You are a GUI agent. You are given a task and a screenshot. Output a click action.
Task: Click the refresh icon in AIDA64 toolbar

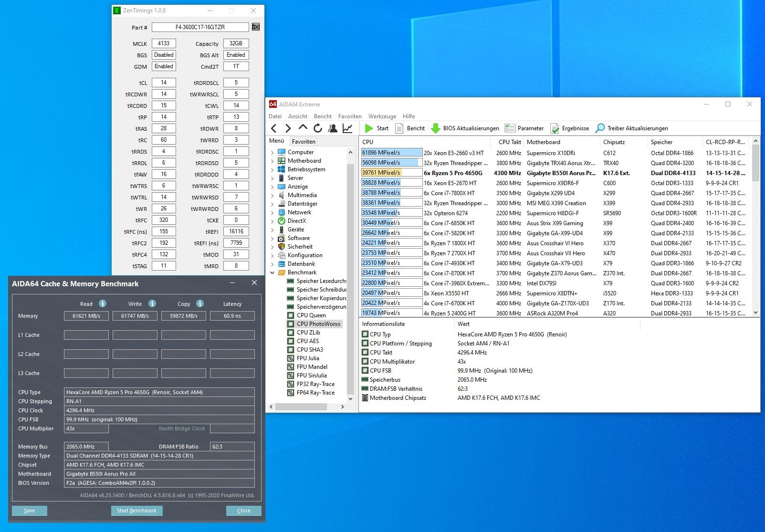tap(318, 128)
